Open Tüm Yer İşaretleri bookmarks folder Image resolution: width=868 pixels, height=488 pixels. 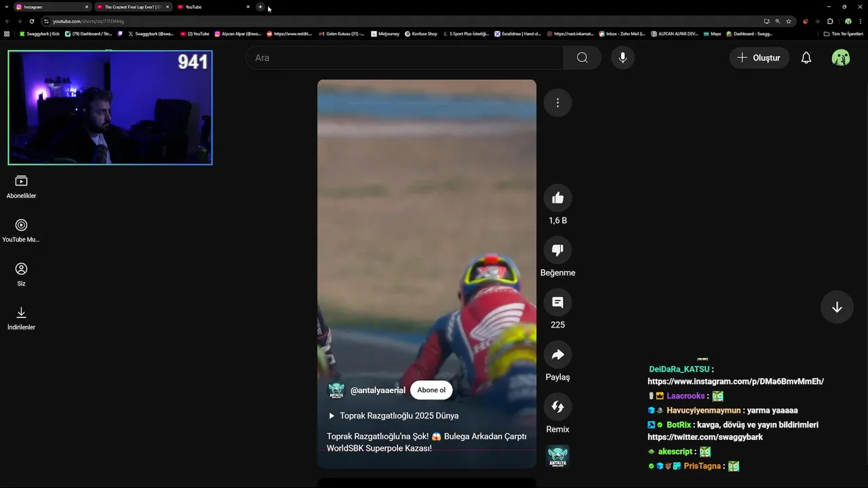click(844, 33)
